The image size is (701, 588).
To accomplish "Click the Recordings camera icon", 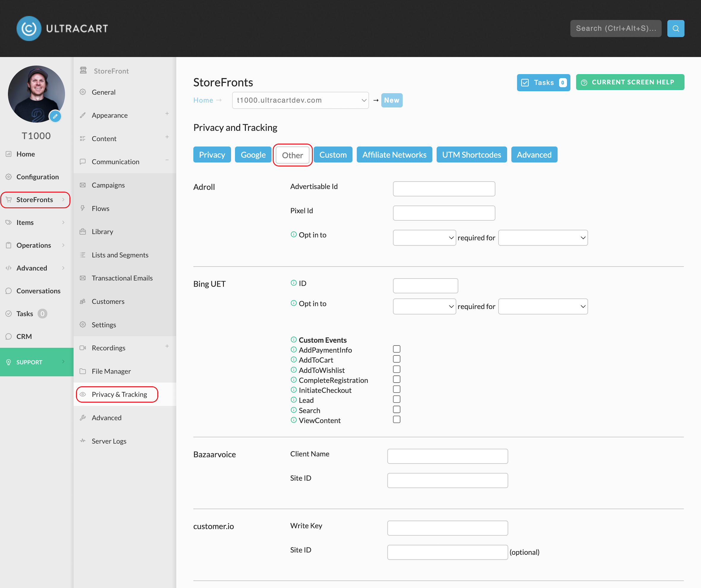I will pos(83,348).
